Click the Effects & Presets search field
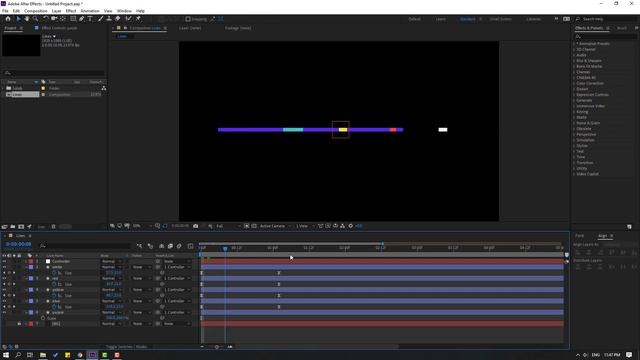Screen dimensions: 640x360 point(606,36)
